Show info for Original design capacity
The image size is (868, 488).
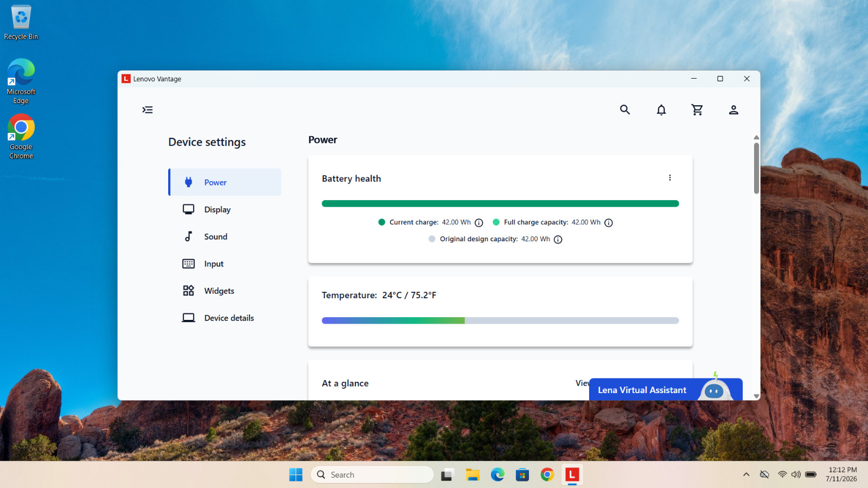coord(558,240)
